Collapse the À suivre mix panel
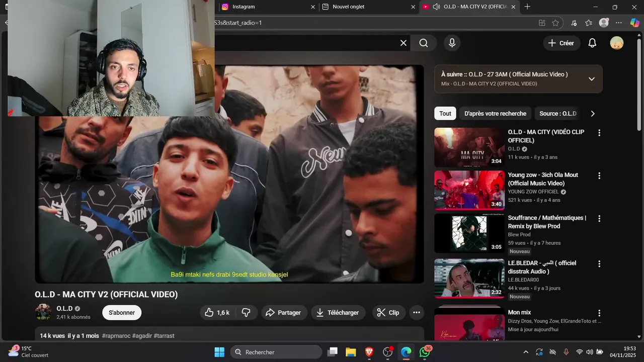The height and width of the screenshot is (362, 644). [592, 79]
